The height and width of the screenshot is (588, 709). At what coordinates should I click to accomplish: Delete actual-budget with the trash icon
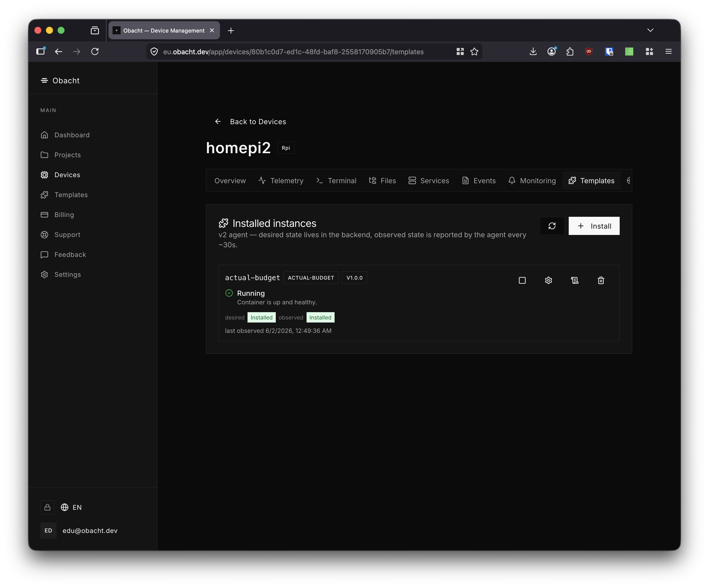click(x=601, y=280)
